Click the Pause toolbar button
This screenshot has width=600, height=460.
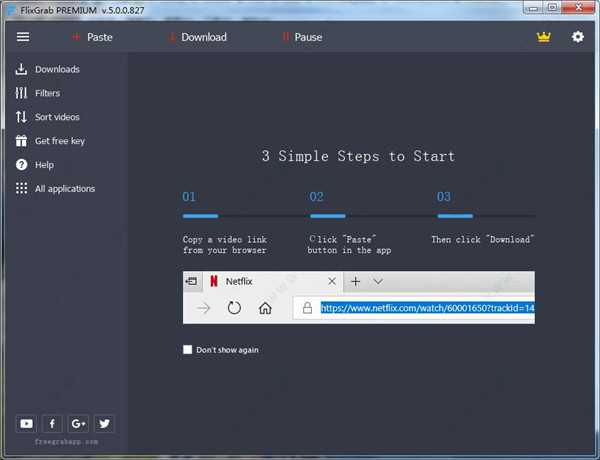click(x=302, y=37)
